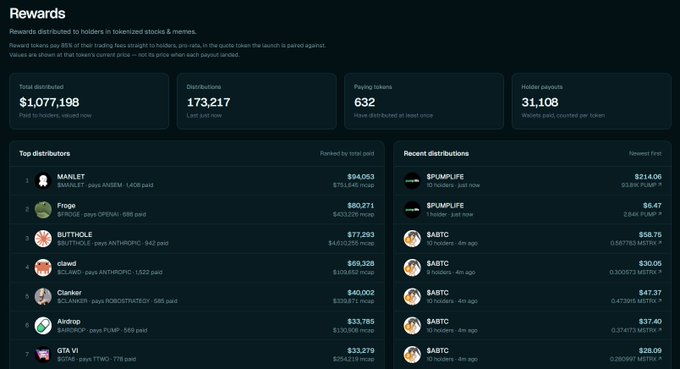Screen dimensions: 680x369
Task: Select the clawd crab avatar
Action: tap(43, 268)
